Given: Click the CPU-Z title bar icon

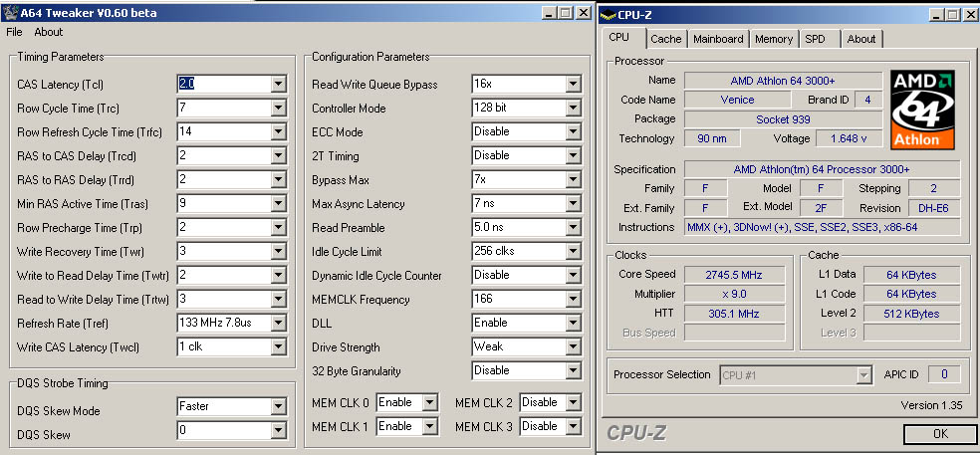Looking at the screenshot, I should pyautogui.click(x=608, y=14).
